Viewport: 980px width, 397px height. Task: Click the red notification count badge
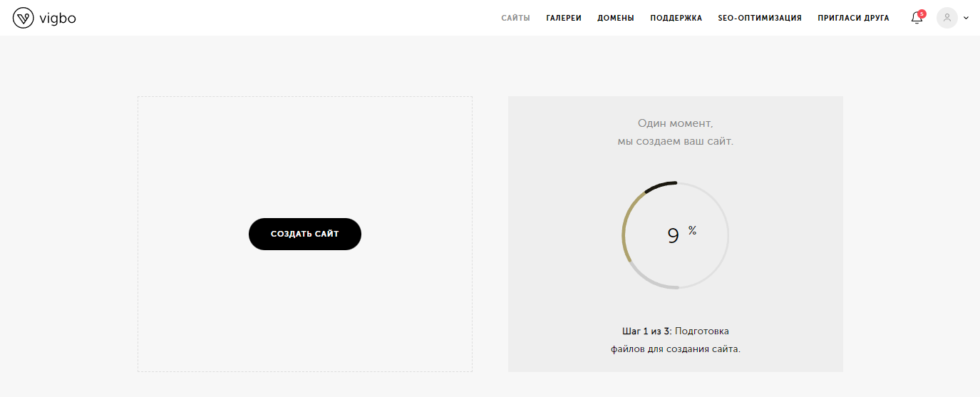pos(922,14)
